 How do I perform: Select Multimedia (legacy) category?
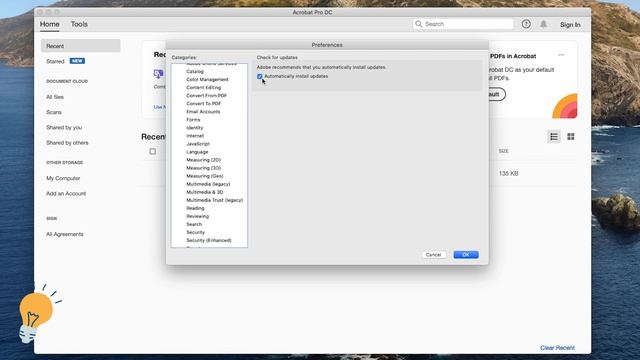coord(208,184)
